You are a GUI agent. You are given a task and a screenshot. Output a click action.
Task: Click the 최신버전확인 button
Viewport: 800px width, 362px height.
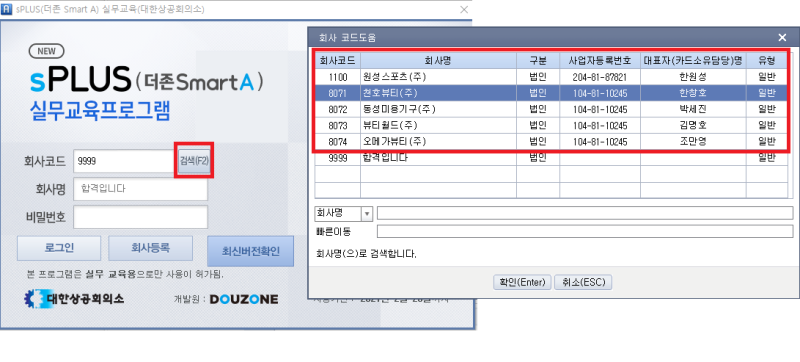click(x=251, y=251)
